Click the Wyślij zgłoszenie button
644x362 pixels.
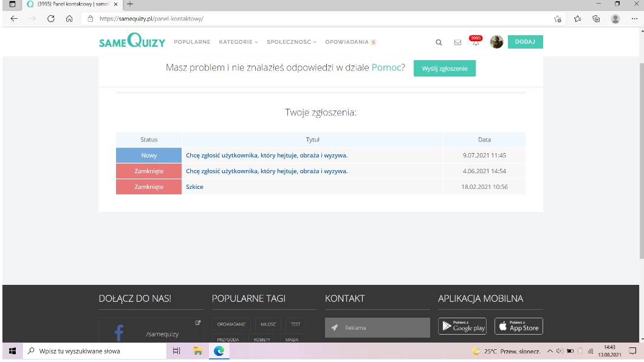444,69
